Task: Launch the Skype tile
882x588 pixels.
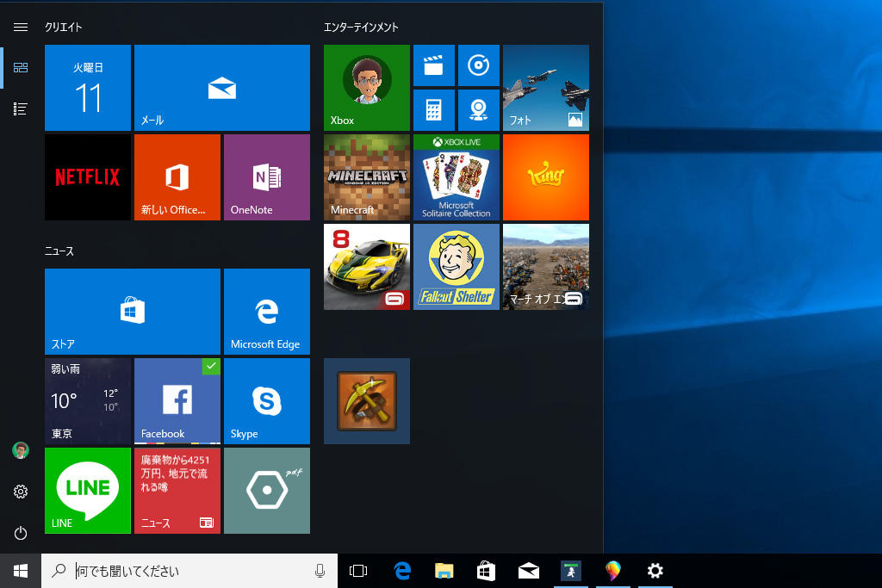Action: point(267,401)
